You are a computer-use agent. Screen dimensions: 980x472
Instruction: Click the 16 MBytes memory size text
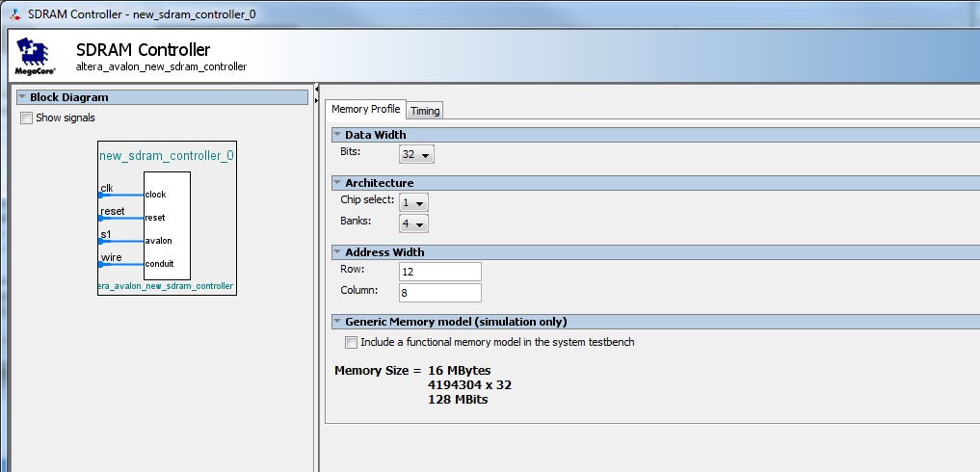tap(460, 371)
